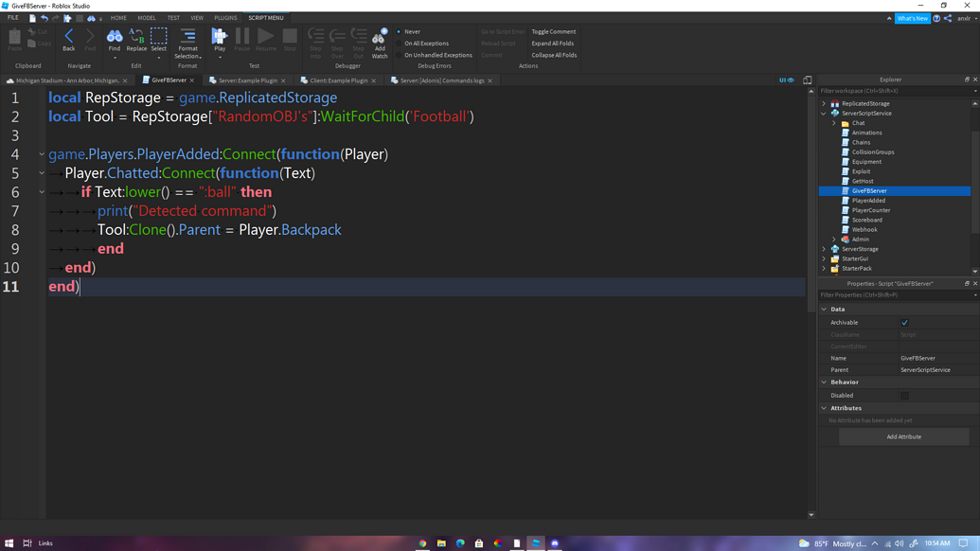
Task: Click Add Watch in the Debugger group
Action: coord(380,44)
